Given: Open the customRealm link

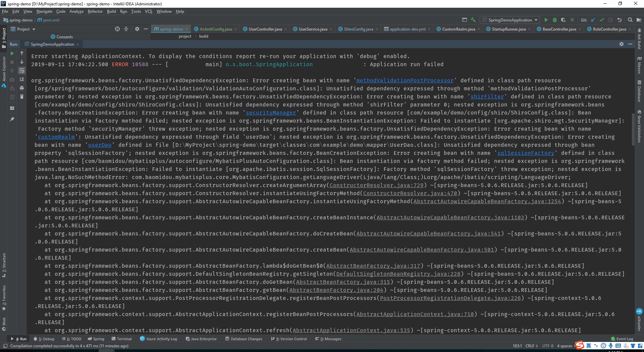Looking at the screenshot, I should click(56, 137).
